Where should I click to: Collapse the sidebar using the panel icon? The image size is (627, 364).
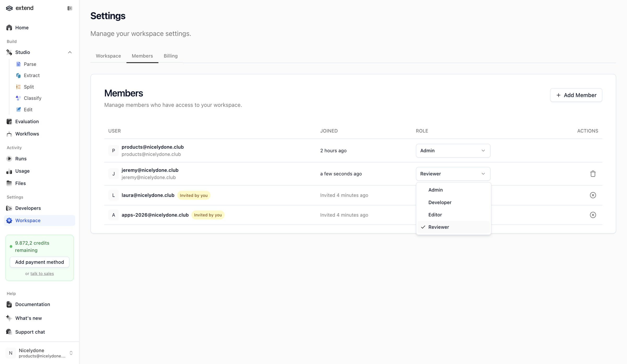coord(70,8)
